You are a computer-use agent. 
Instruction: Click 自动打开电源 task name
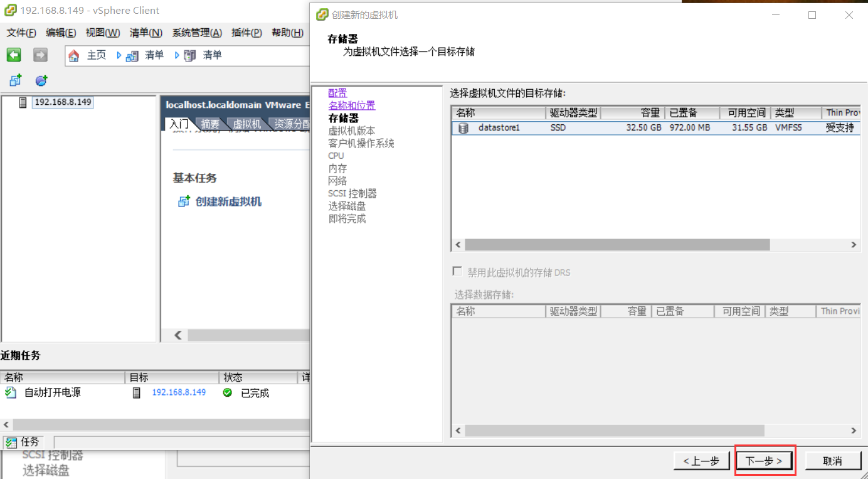click(53, 392)
